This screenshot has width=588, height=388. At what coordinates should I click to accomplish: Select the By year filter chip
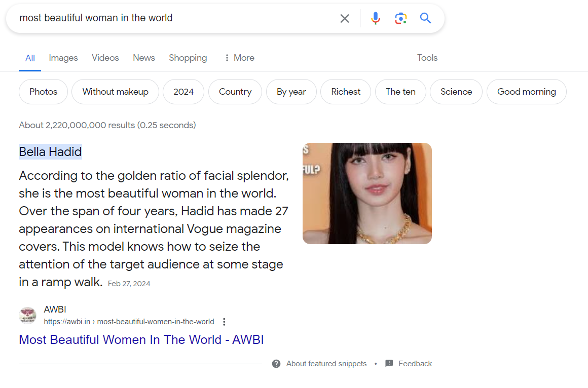[x=291, y=92]
